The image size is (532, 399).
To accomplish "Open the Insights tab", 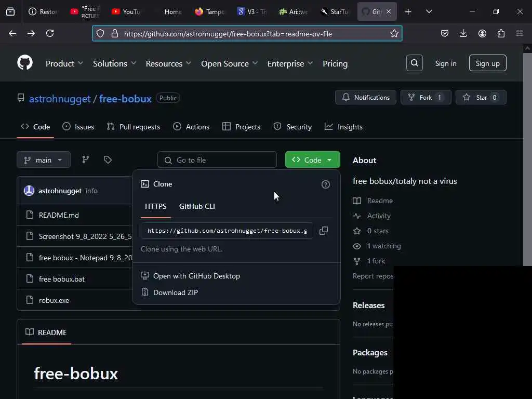I will (343, 127).
